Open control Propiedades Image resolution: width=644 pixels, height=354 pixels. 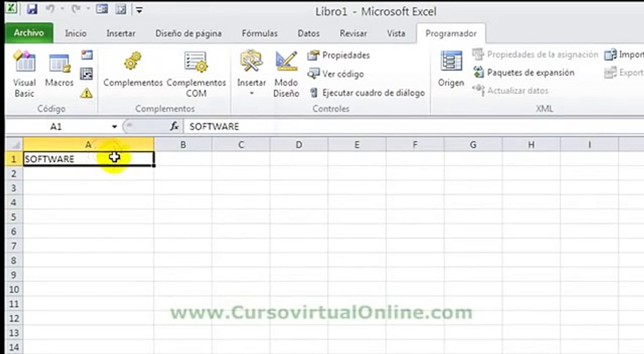coord(338,55)
